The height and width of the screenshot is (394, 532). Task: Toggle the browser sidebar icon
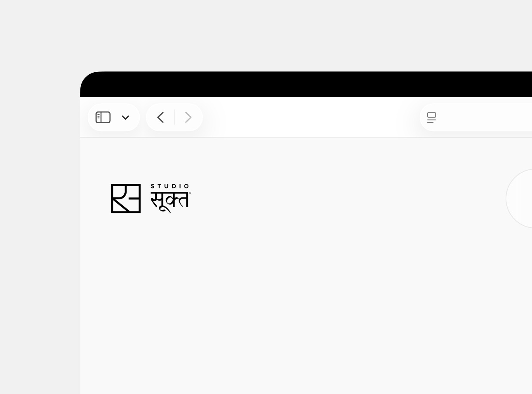[103, 117]
